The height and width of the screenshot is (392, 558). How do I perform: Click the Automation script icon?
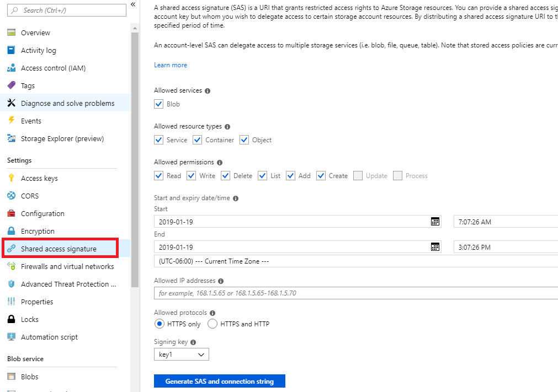click(x=12, y=336)
